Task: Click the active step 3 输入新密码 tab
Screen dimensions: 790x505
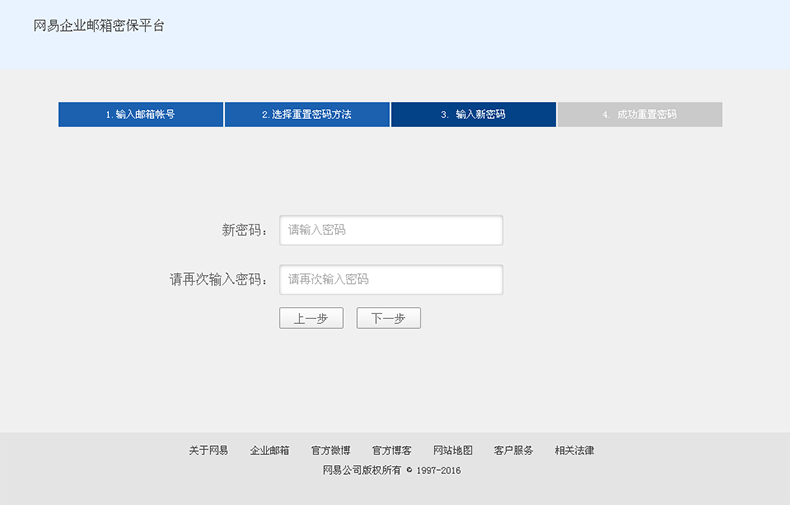Action: click(x=473, y=114)
